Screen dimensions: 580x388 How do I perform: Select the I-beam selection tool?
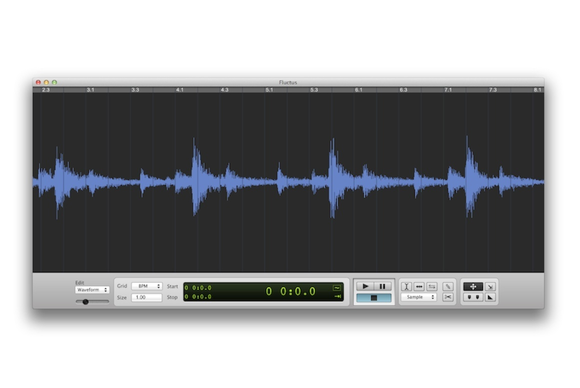click(x=406, y=287)
